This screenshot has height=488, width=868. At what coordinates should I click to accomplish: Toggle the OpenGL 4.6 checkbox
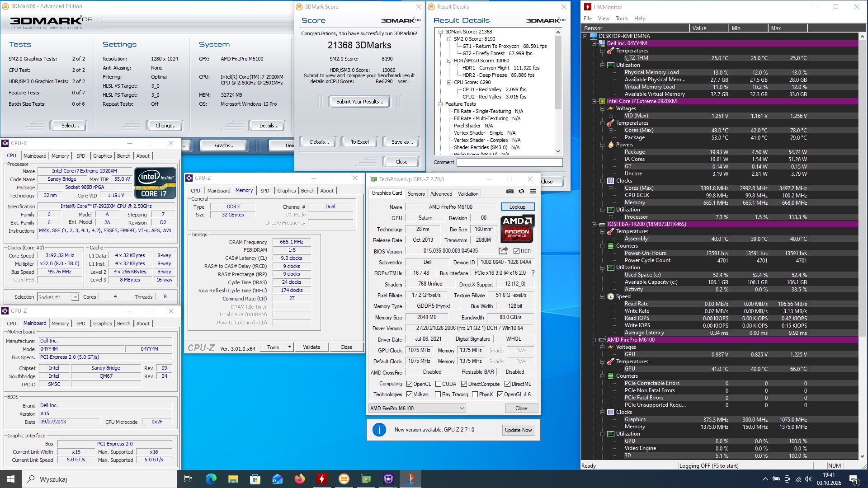point(500,394)
